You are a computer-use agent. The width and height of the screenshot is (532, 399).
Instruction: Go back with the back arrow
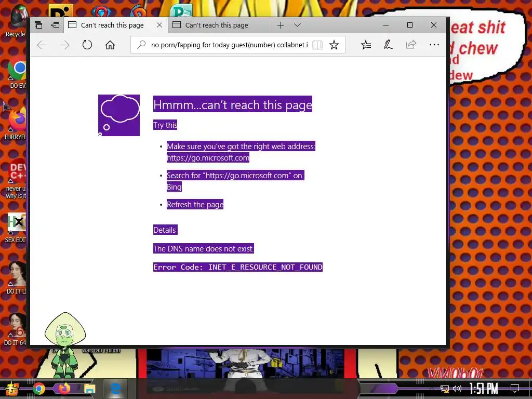[42, 45]
